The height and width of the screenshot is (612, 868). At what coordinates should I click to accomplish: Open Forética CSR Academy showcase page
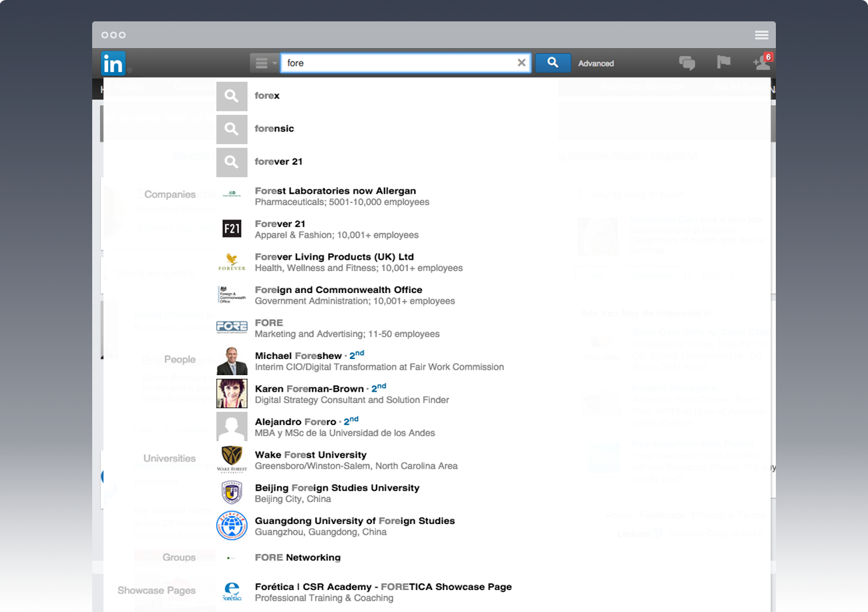(x=383, y=587)
